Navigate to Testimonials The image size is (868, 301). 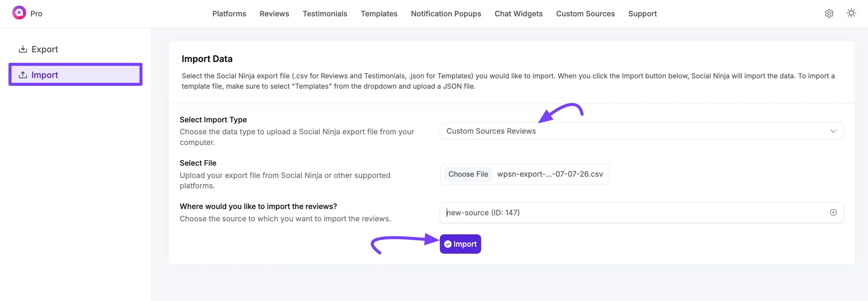(x=325, y=14)
